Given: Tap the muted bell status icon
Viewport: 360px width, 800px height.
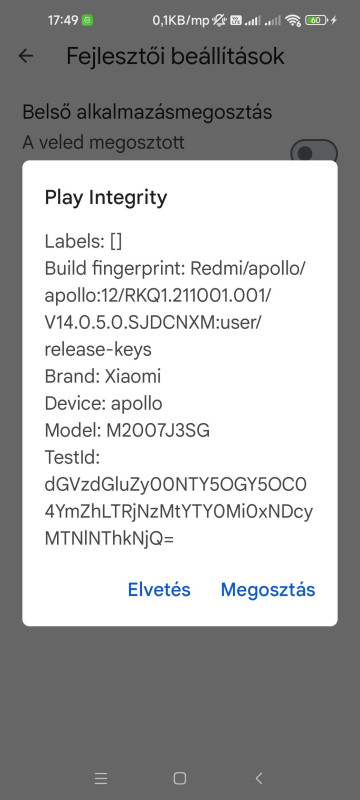Looking at the screenshot, I should pos(221,20).
